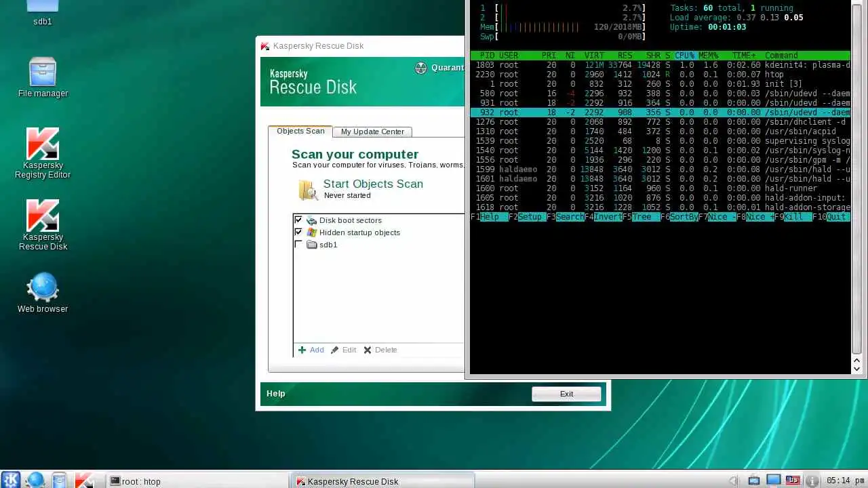Select htop process row PID 2230
The image size is (868, 488).
pos(660,75)
